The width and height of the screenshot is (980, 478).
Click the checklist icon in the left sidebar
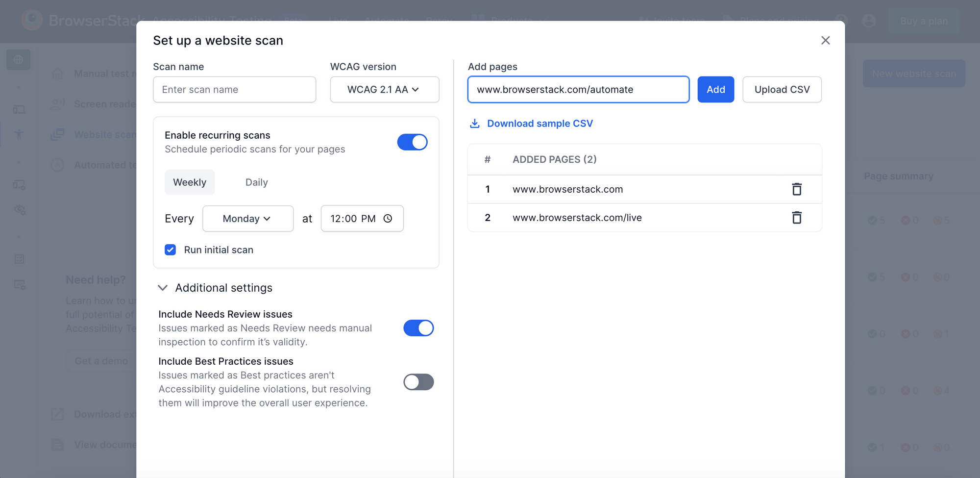(19, 259)
